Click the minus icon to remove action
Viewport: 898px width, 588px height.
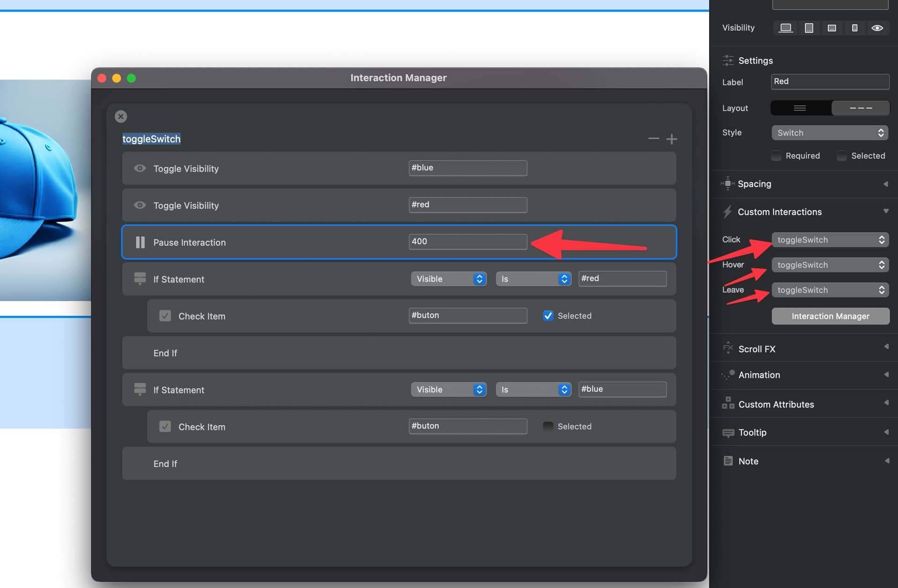pos(653,138)
